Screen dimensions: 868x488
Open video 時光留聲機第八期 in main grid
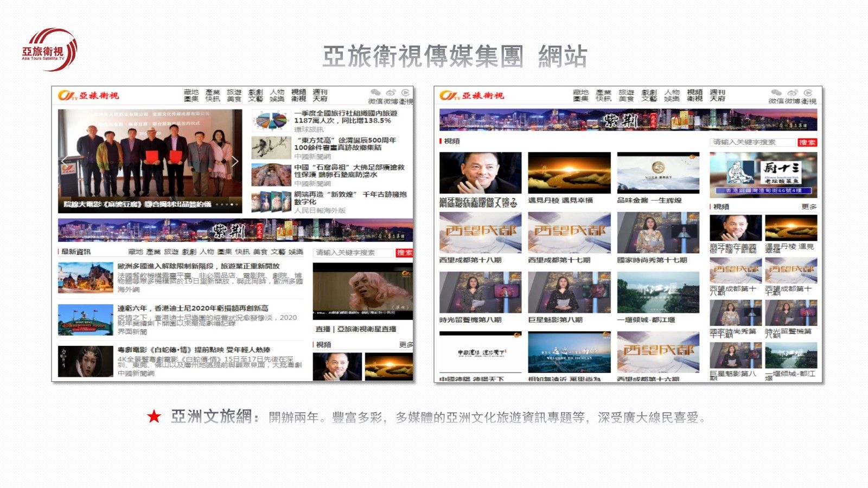pyautogui.click(x=480, y=292)
